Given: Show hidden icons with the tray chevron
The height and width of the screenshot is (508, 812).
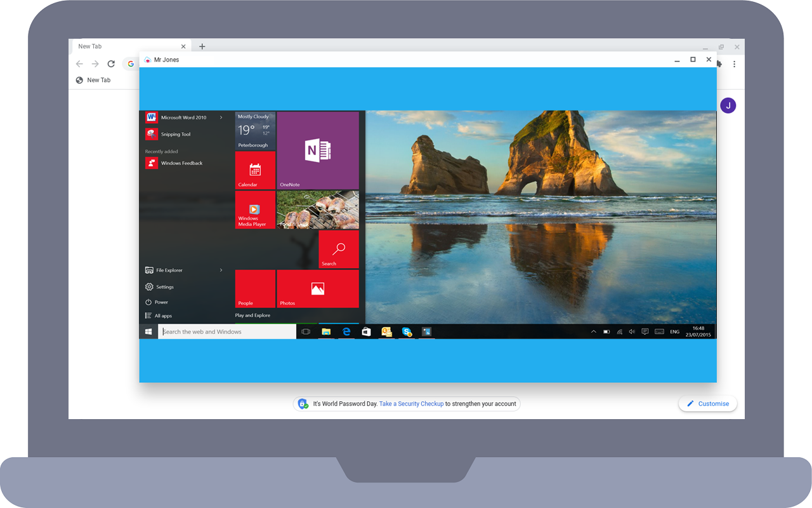Looking at the screenshot, I should (x=593, y=331).
